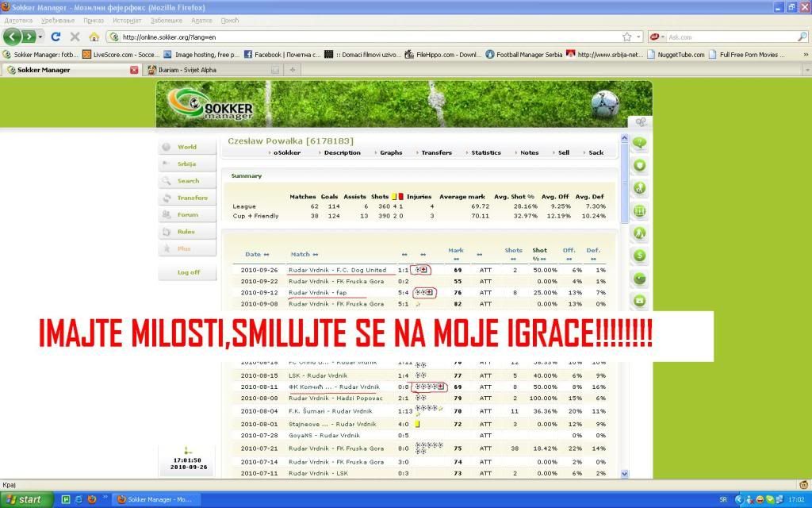Open the back/forward history dropdown arrow
Screen dimensions: 812x508
coord(39,37)
